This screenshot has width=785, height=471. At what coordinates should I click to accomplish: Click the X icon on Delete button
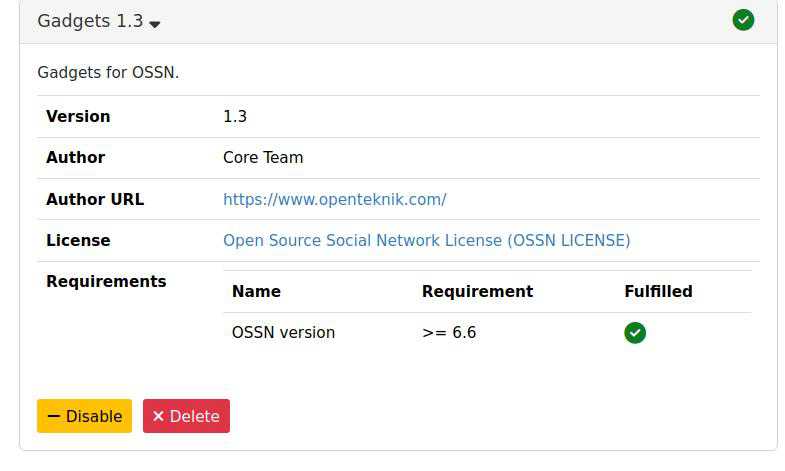[x=158, y=416]
